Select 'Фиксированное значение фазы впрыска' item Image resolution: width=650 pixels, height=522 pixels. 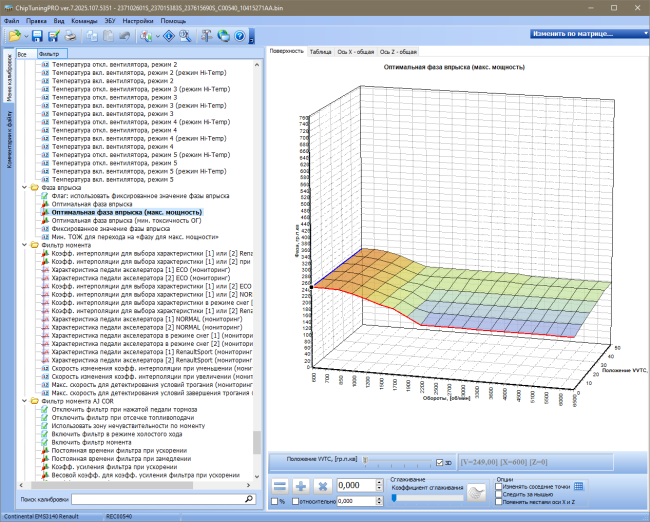point(111,228)
